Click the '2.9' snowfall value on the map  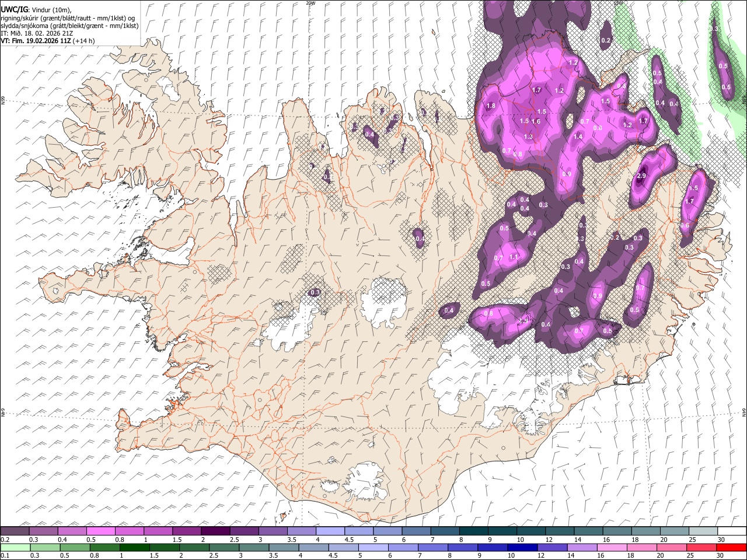coord(642,176)
